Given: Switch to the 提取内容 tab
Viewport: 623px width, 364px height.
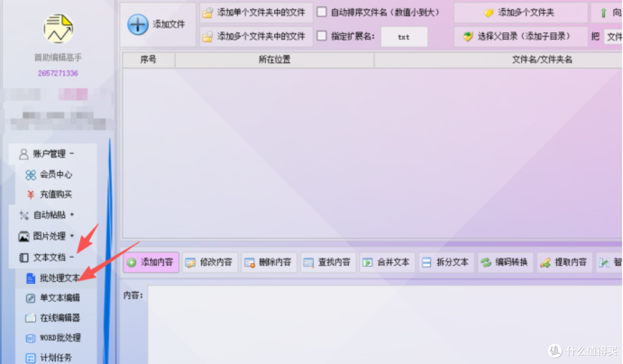Looking at the screenshot, I should 565,262.
